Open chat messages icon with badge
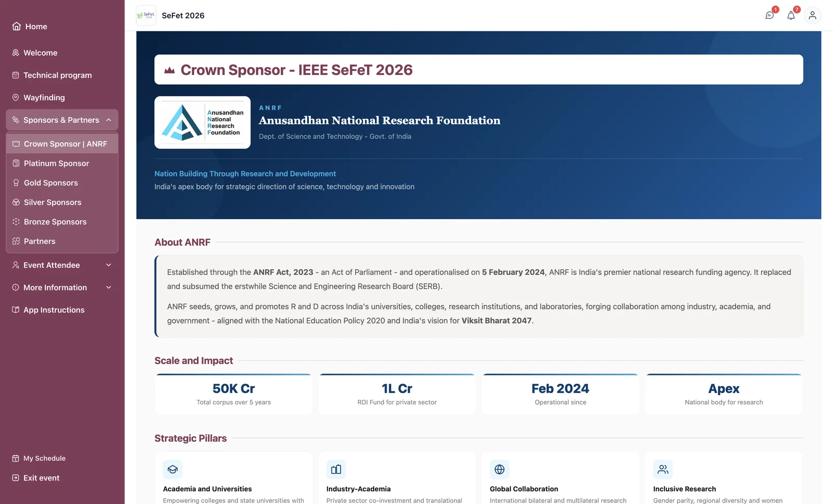 coord(769,16)
